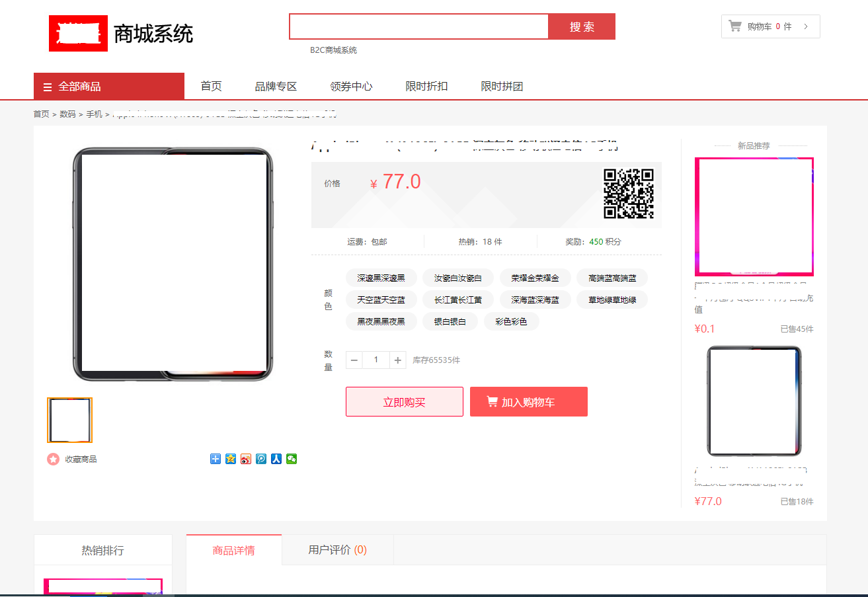
Task: Click the 加入购物车 button
Action: 528,401
